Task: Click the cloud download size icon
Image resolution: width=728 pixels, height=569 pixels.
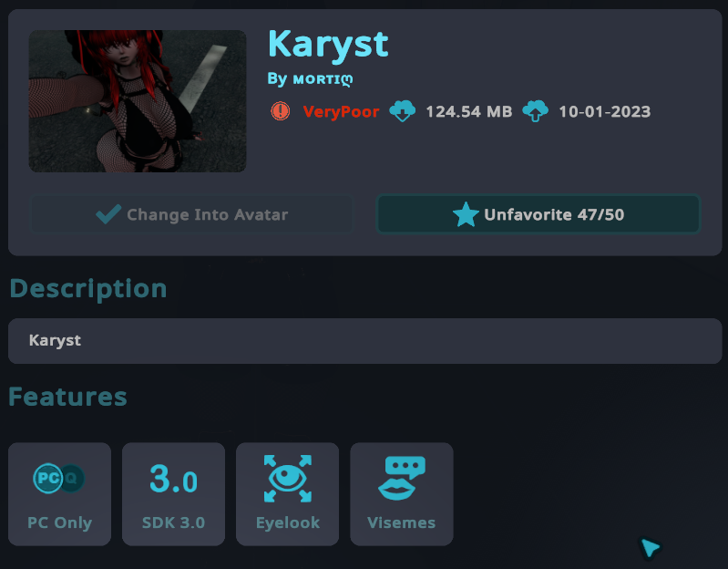Action: point(402,111)
